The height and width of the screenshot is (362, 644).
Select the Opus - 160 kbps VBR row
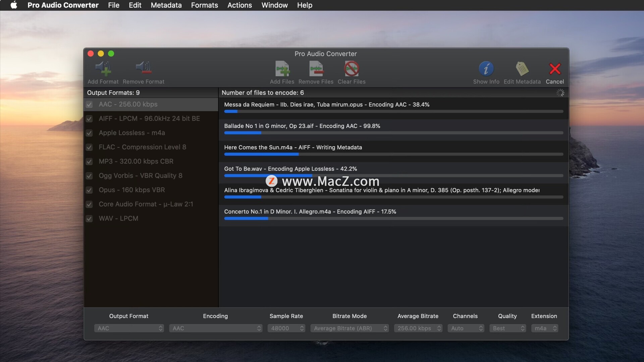point(151,190)
